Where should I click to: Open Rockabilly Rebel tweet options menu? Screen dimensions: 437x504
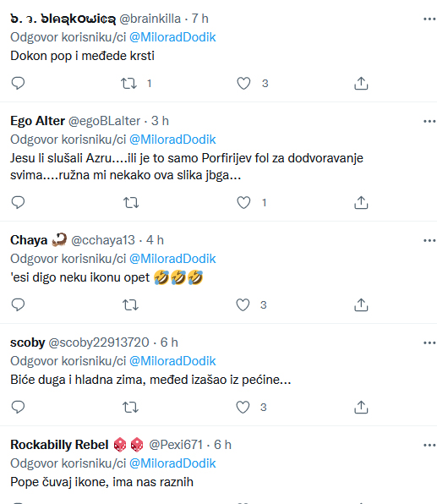(429, 445)
